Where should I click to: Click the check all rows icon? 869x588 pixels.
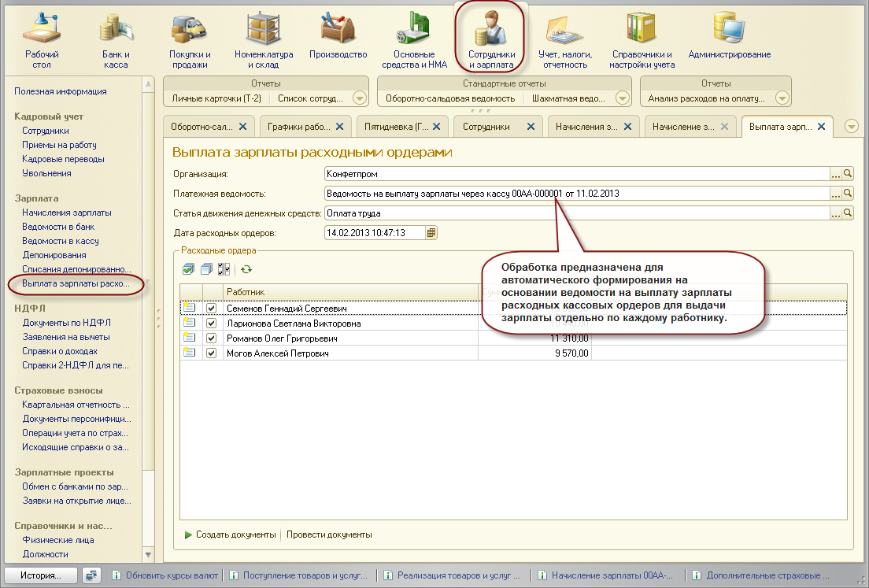tap(188, 269)
